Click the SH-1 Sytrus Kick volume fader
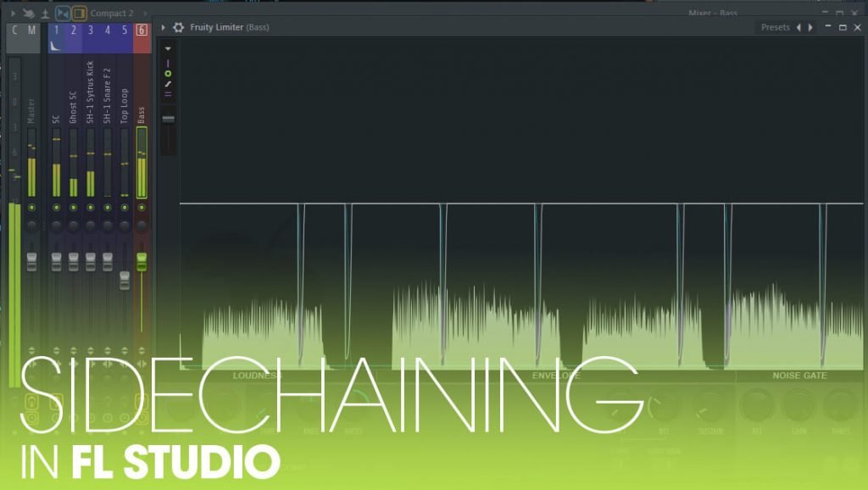868x490 pixels. pos(90,262)
